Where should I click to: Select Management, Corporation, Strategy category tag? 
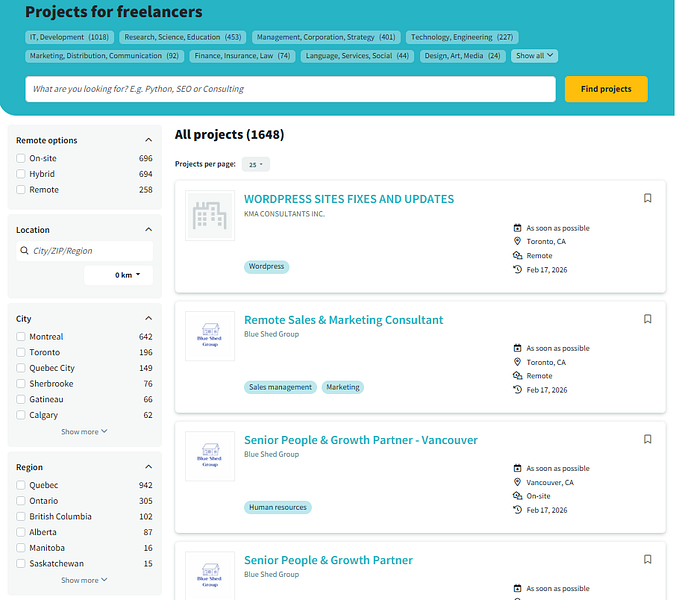(x=326, y=37)
